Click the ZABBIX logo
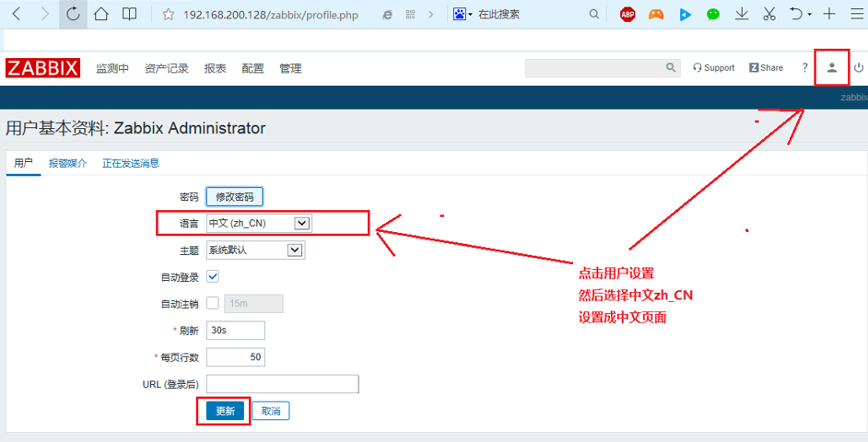868x442 pixels. [x=42, y=68]
